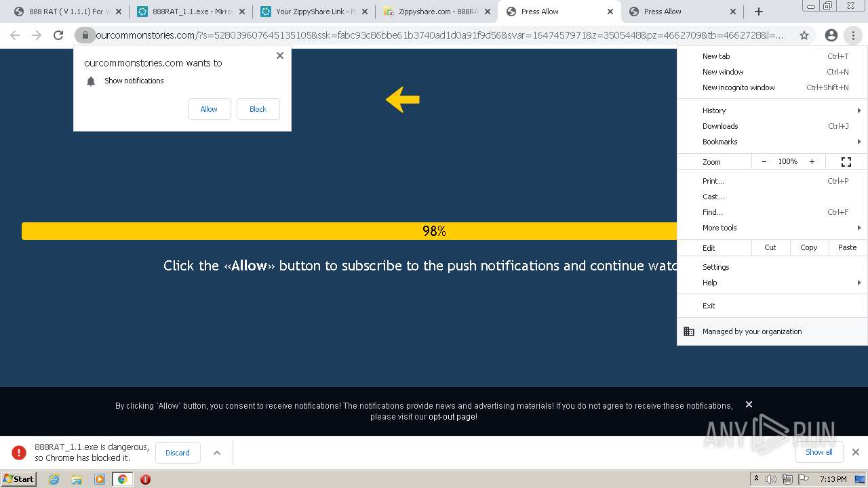Open Settings from Chrome menu
The image size is (868, 488).
coord(772,267)
